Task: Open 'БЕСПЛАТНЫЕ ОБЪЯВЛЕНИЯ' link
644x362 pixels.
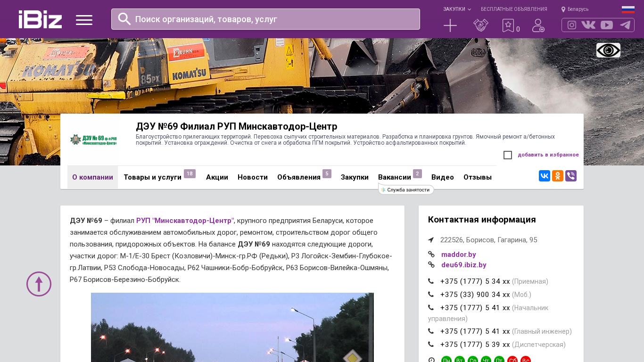Action: point(514,9)
